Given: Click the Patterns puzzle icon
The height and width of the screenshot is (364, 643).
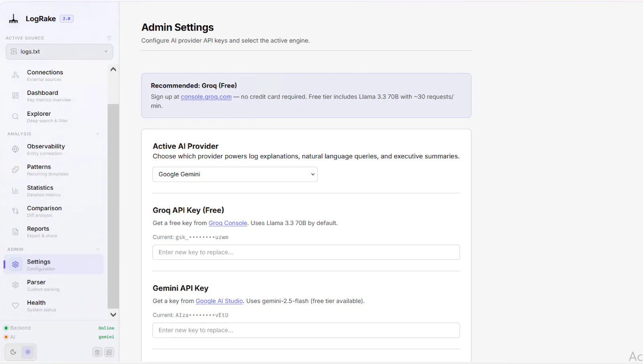Looking at the screenshot, I should point(15,170).
